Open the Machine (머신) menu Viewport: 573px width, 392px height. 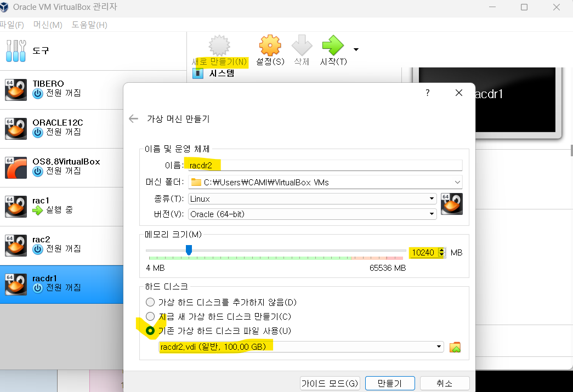tap(48, 25)
